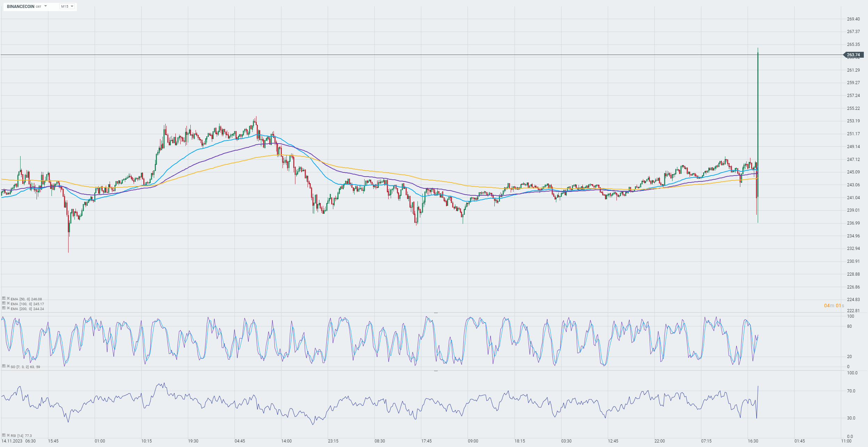Viewport: 868px width, 447px height.
Task: Click the 14.11.2023 06:30 time axis label
Action: (x=18, y=441)
